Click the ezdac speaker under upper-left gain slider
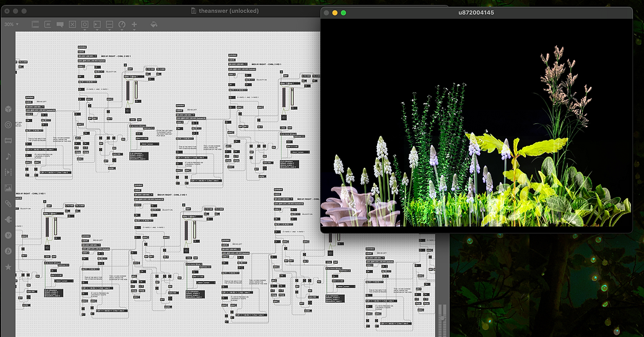The width and height of the screenshot is (644, 337). [x=128, y=110]
